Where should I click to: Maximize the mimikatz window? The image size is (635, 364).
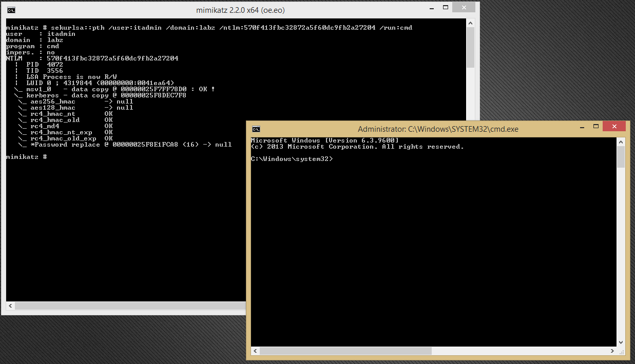click(x=447, y=7)
